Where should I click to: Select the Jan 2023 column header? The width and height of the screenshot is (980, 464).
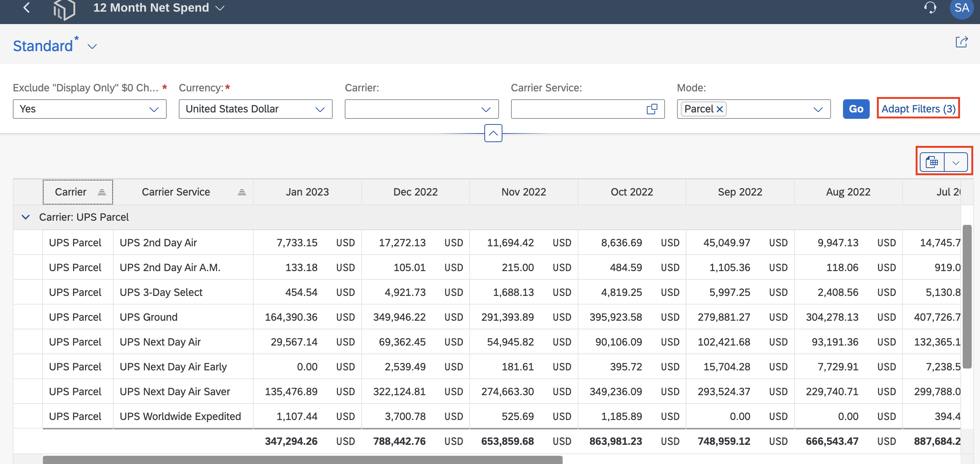coord(307,192)
